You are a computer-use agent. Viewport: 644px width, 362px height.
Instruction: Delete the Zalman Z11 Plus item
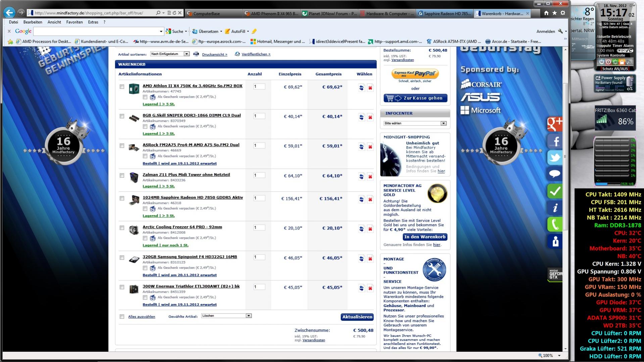pyautogui.click(x=370, y=177)
